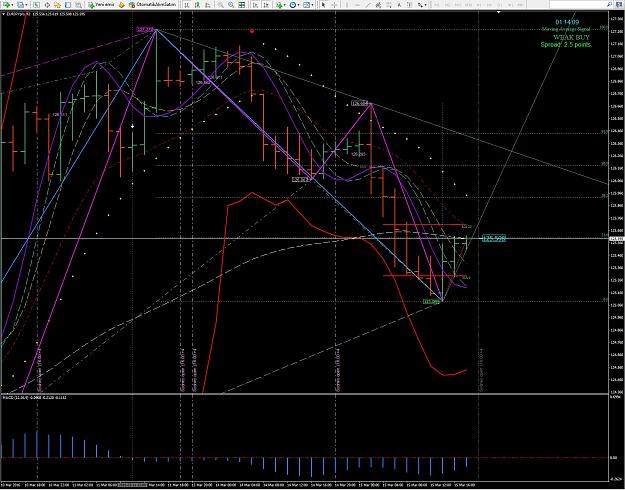Screen dimensions: 625x490
Task: Open the Profiles icon in toolbar
Action: (20, 5)
